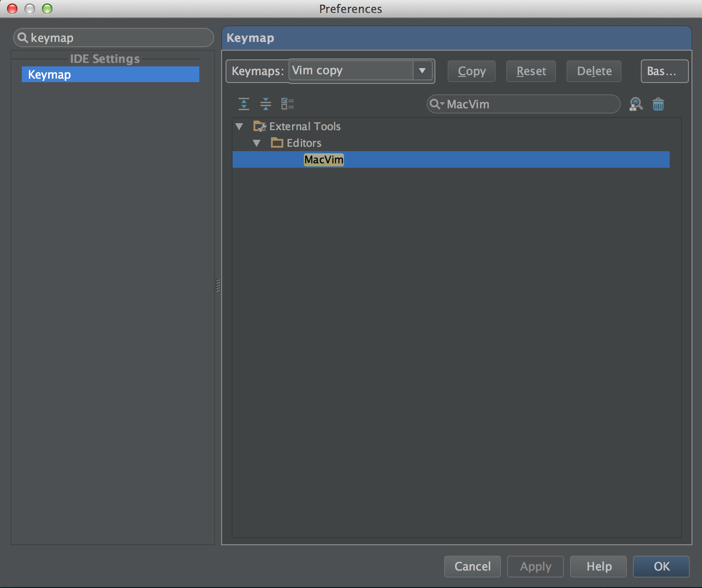This screenshot has width=702, height=588.
Task: Open Find Actions by Shortcut icon
Action: [636, 104]
